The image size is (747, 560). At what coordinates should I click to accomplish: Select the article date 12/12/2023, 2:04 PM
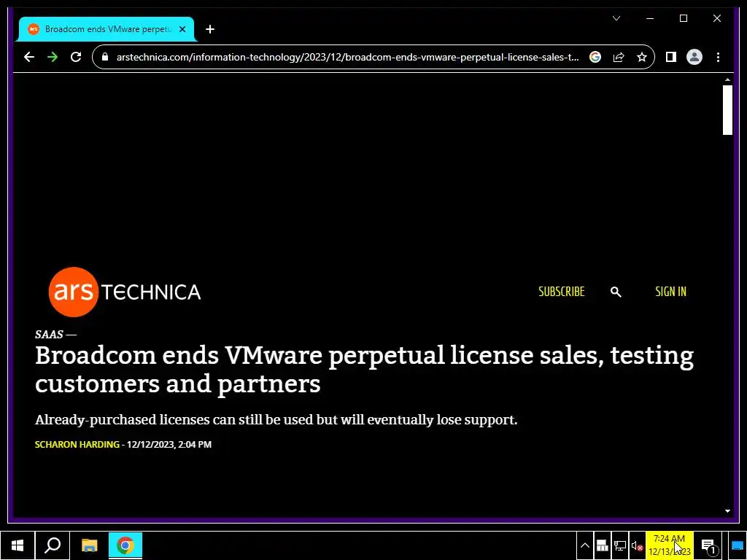coord(169,444)
